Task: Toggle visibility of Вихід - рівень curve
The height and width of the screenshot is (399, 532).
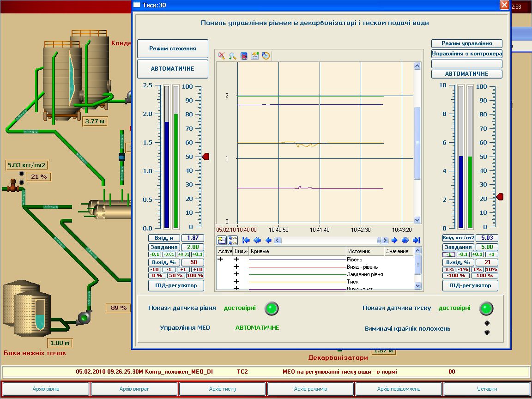Action: (236, 266)
